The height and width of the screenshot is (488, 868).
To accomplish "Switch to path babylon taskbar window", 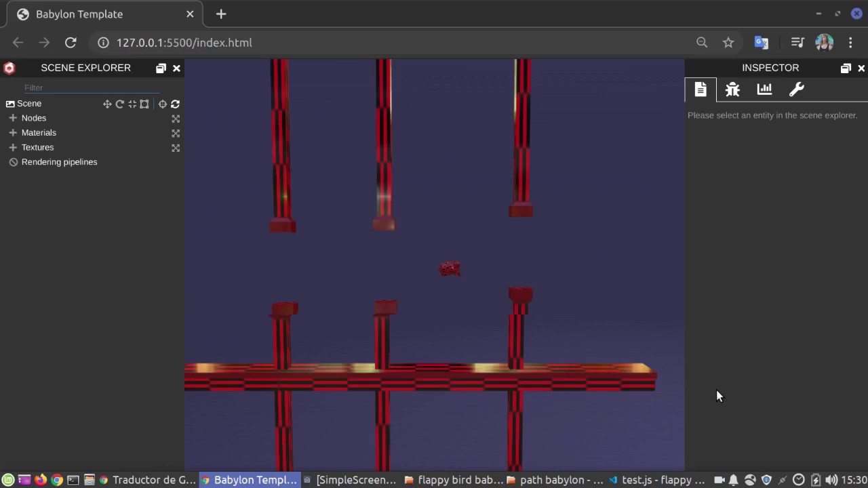I will pyautogui.click(x=555, y=480).
